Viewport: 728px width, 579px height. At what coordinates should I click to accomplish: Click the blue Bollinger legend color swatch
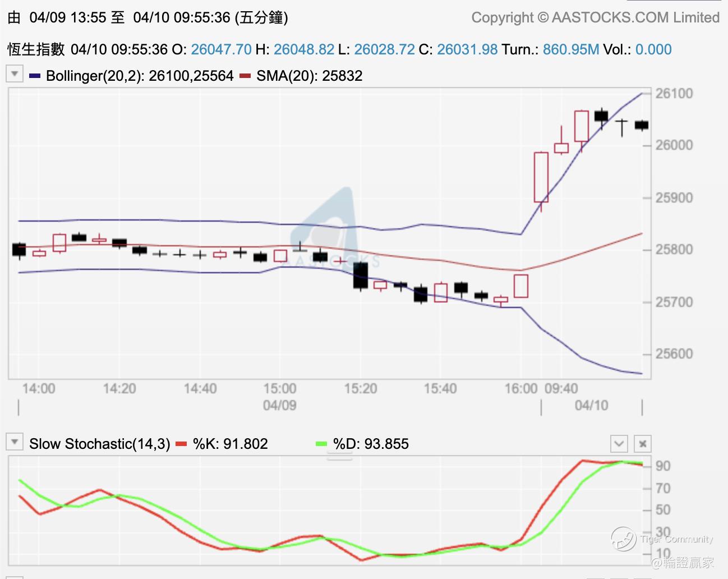point(35,76)
